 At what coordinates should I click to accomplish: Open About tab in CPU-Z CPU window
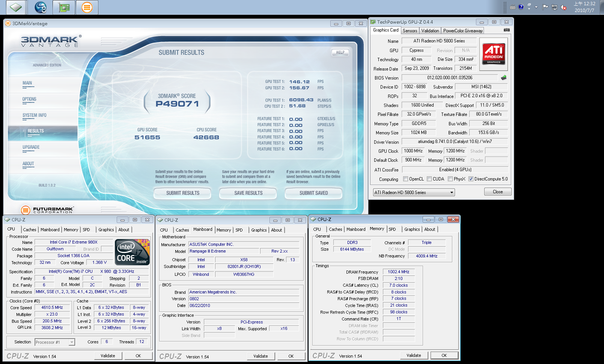tap(124, 230)
